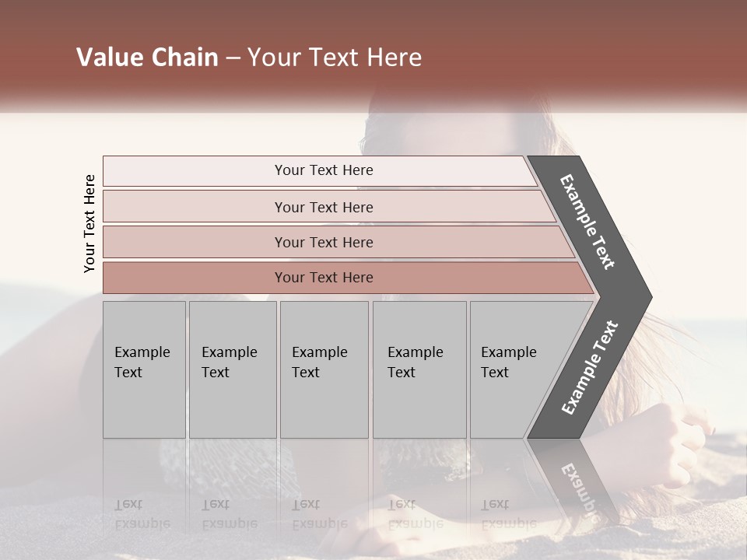Select the second 'Your Text Here' bar
The height and width of the screenshot is (560, 747).
coord(329,206)
